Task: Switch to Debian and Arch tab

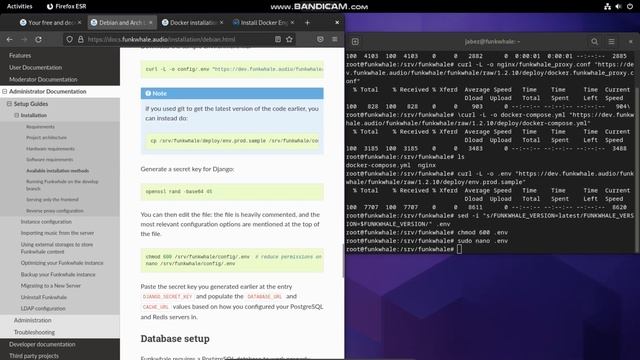Action: 122,22
